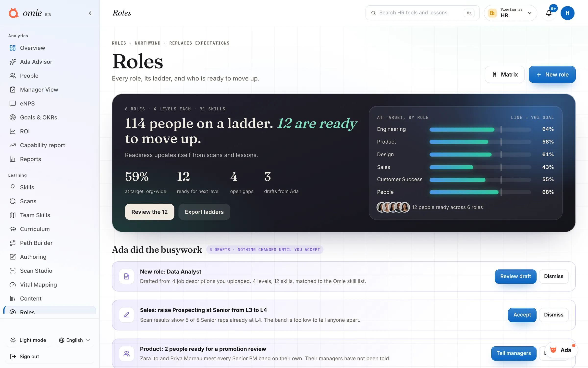Click the Engineering progress bar

point(480,129)
